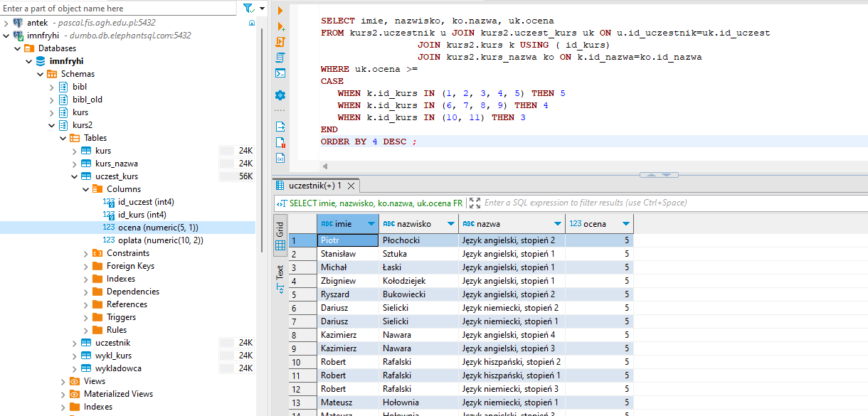Select the wykladowca table
The width and height of the screenshot is (868, 416).
(118, 368)
